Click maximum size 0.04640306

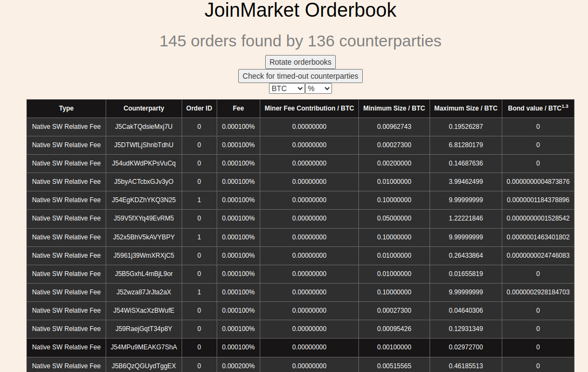coord(466,311)
